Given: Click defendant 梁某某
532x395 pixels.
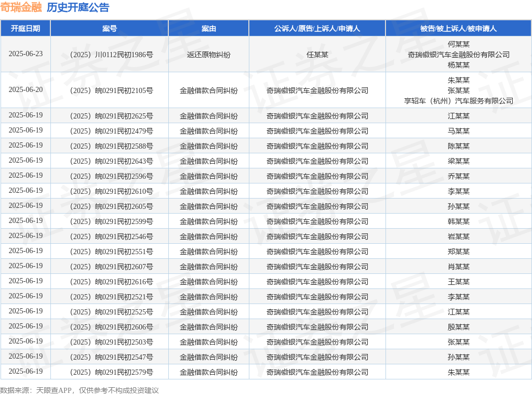Looking at the screenshot, I should 458,161.
